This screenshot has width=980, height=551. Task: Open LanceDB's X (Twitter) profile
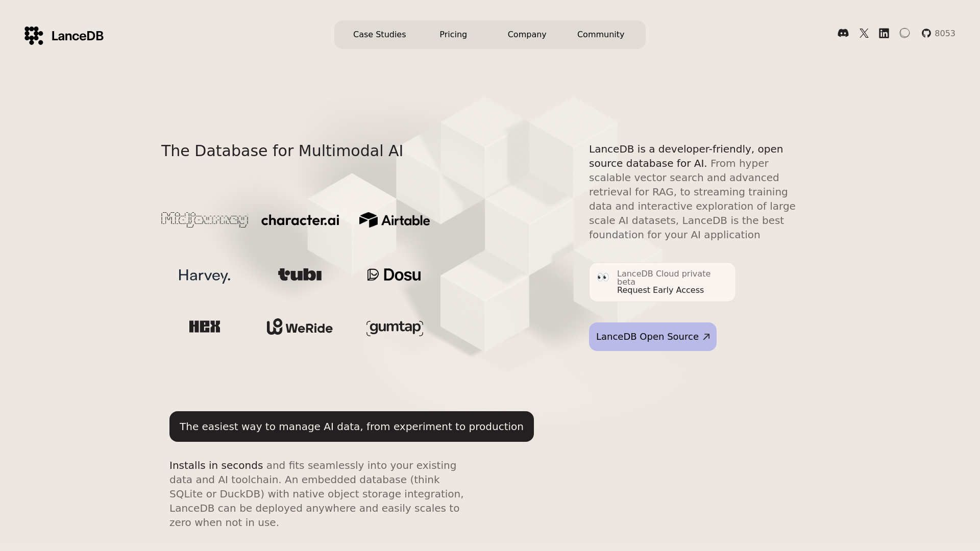pos(864,33)
